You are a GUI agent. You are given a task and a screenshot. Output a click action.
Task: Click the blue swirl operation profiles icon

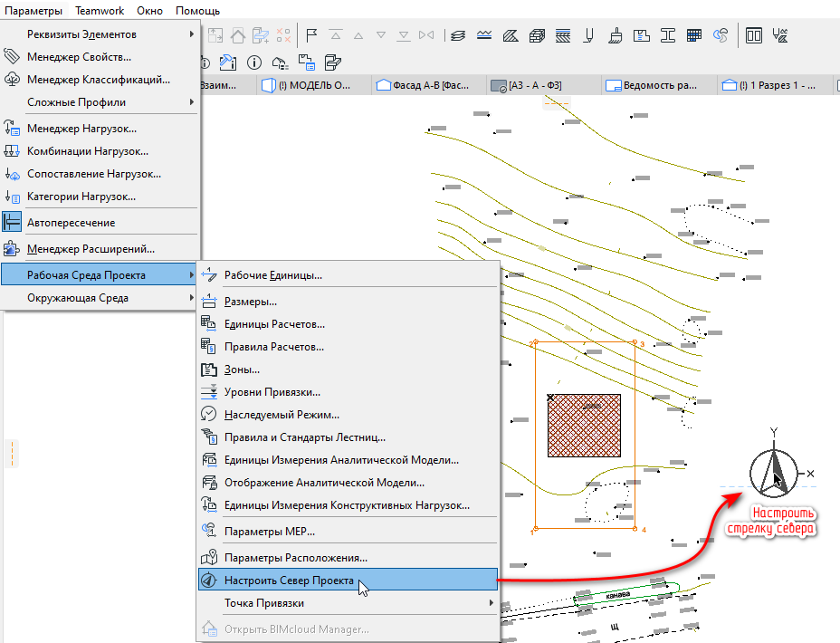point(721,36)
